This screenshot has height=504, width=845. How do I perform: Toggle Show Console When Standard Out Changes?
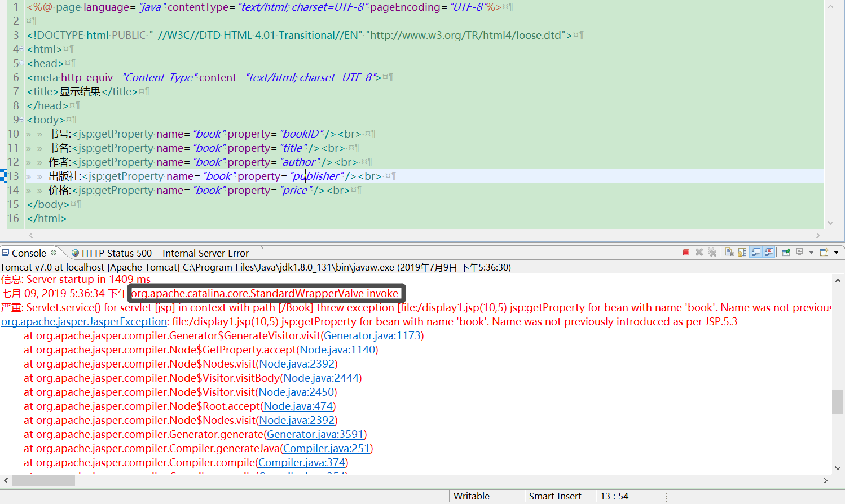(x=756, y=252)
